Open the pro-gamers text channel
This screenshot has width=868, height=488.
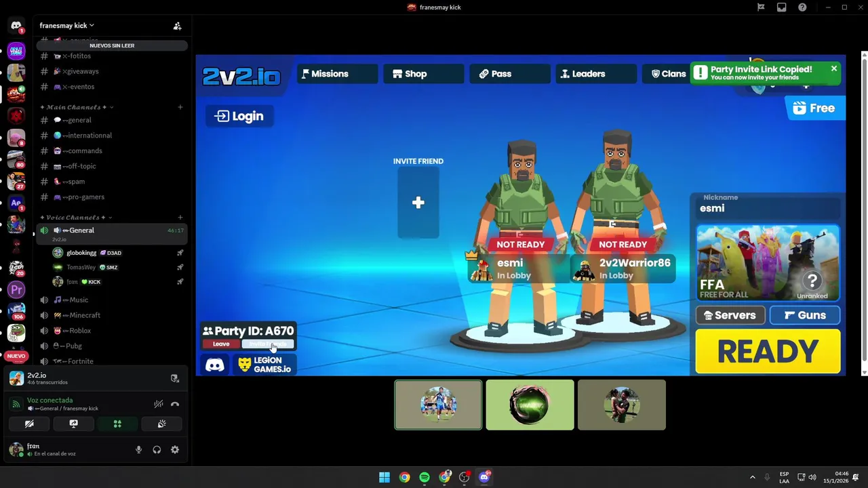tap(112, 197)
